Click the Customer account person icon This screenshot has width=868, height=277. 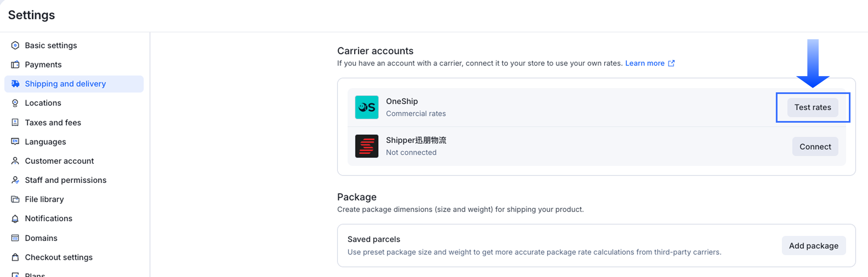[x=15, y=161]
